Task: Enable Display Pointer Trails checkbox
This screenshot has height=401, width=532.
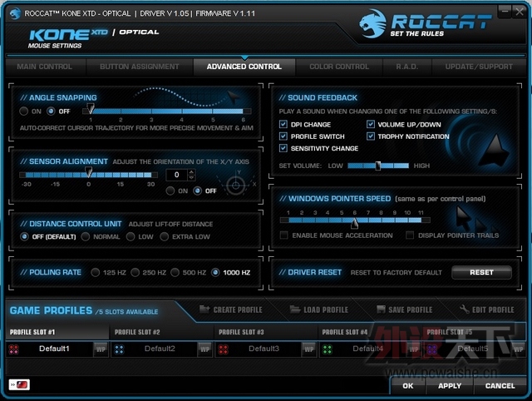Action: pos(410,235)
